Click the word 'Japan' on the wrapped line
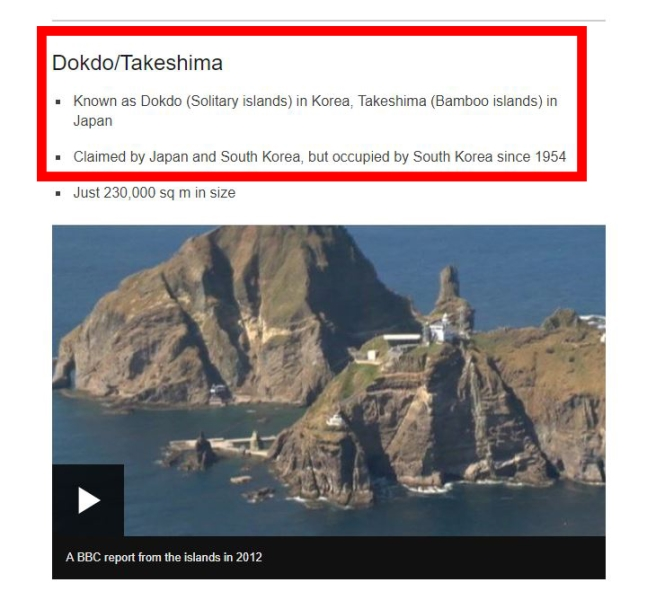 (93, 121)
